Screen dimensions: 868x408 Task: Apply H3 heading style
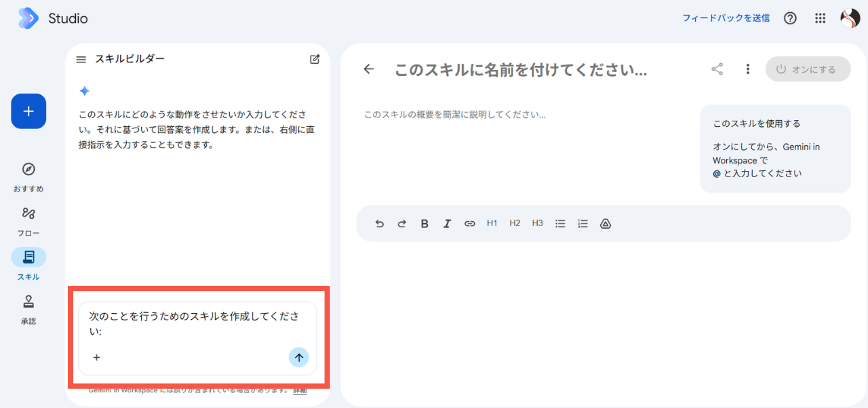538,223
